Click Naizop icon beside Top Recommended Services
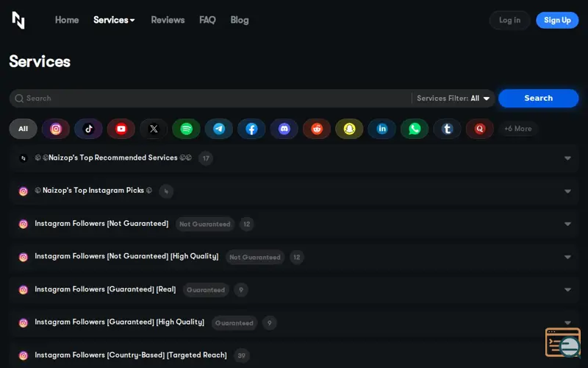 pyautogui.click(x=24, y=158)
